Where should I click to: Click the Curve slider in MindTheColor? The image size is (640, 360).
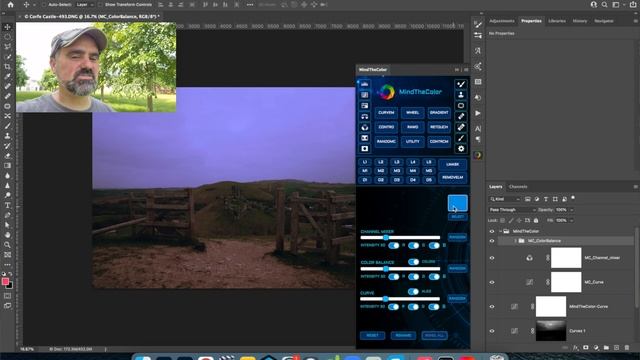pyautogui.click(x=400, y=299)
